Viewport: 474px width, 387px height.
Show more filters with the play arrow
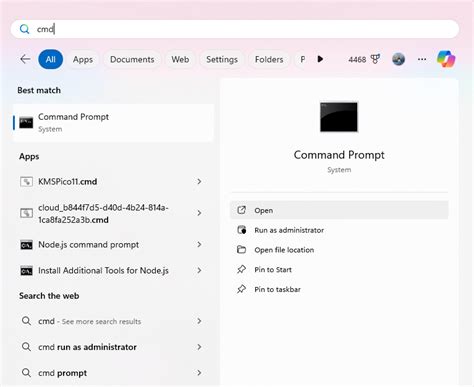[320, 59]
